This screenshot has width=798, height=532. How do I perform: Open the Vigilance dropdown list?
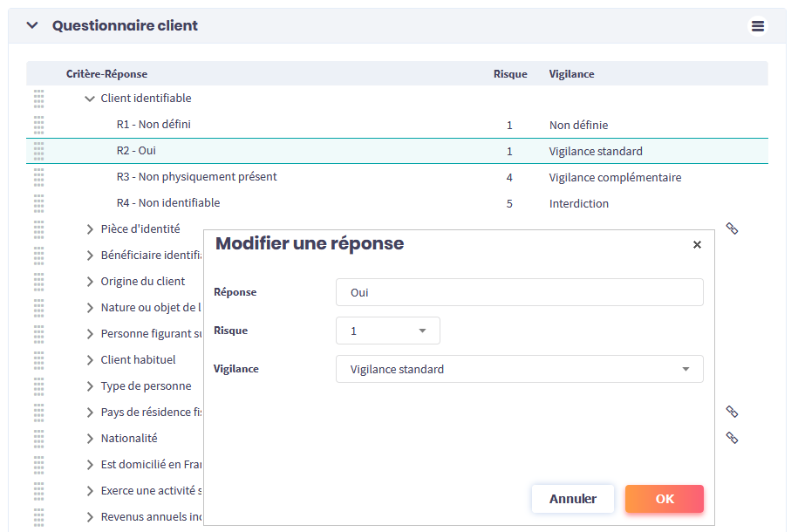520,370
